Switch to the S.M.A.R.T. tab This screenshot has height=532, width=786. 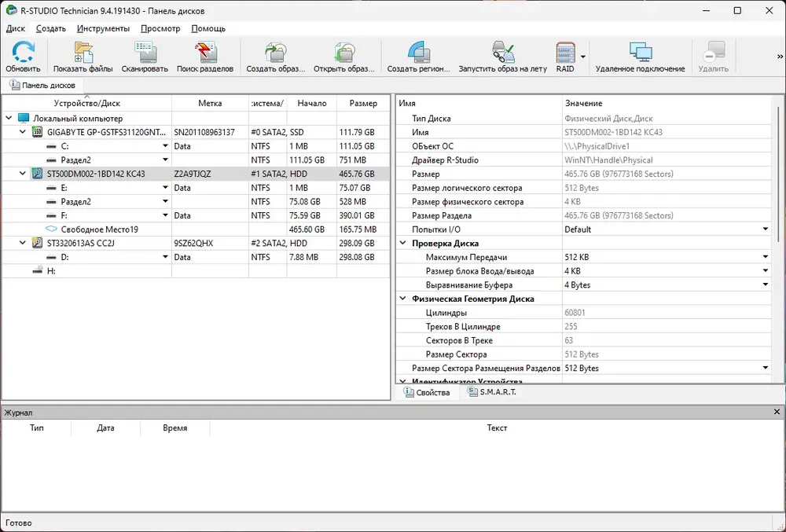point(492,392)
